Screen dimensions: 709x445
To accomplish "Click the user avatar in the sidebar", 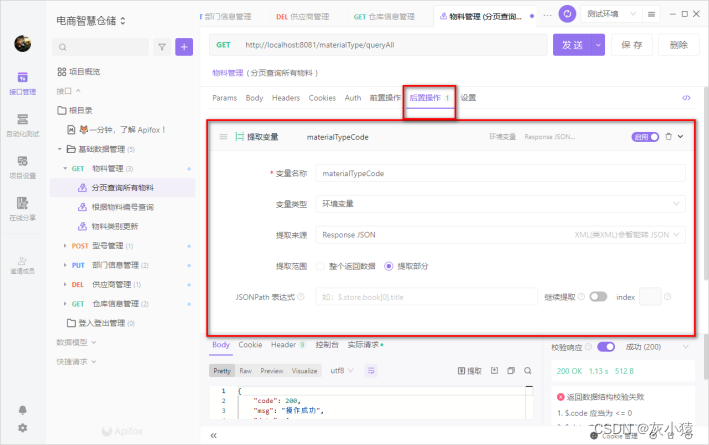I will pos(23,43).
